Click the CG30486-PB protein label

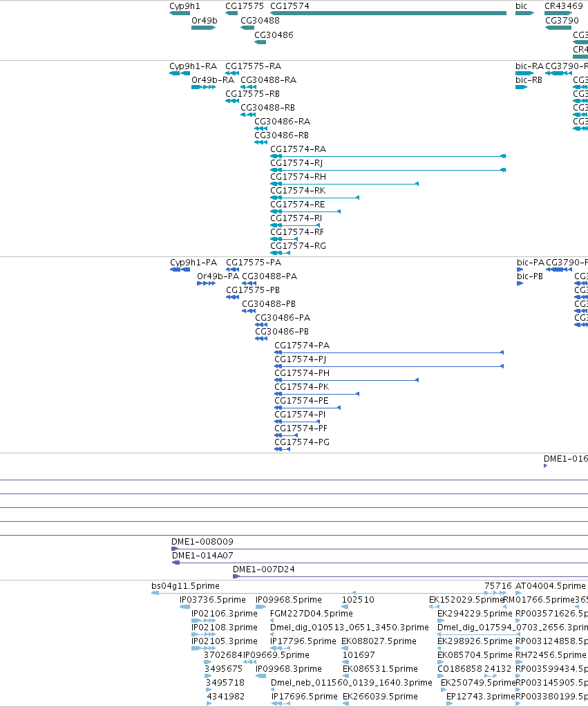(282, 332)
